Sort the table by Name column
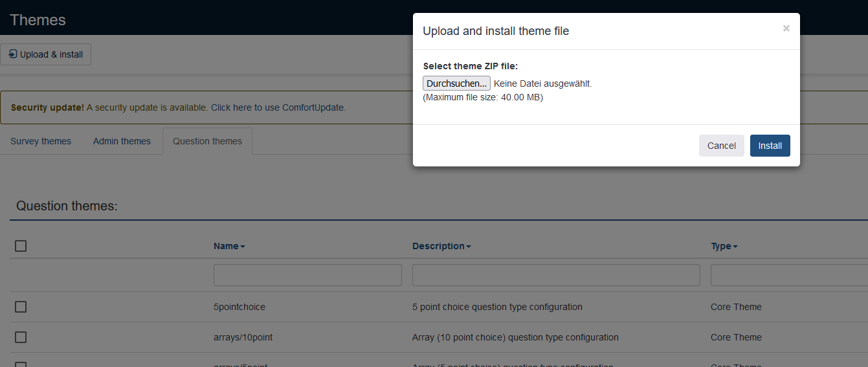Screen dimensions: 868x367 (229, 246)
